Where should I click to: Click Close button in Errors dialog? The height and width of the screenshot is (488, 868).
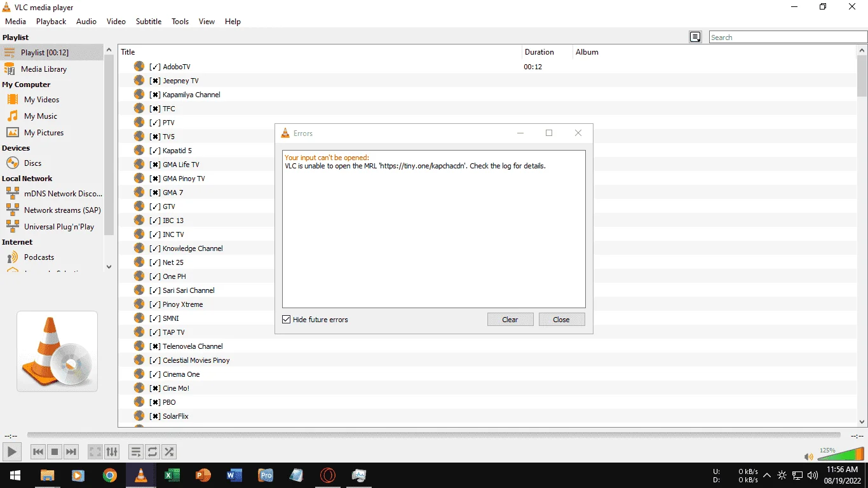point(561,320)
